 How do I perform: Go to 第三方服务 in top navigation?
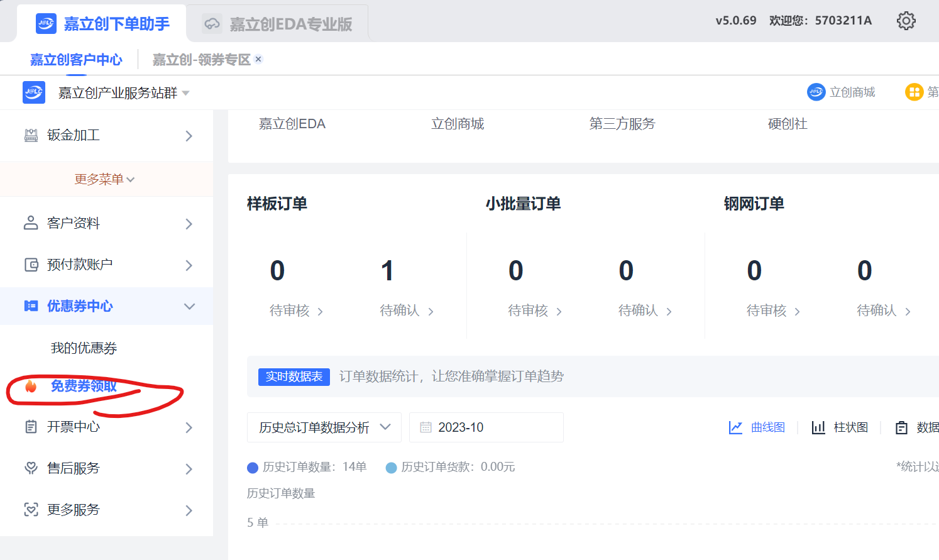point(622,124)
